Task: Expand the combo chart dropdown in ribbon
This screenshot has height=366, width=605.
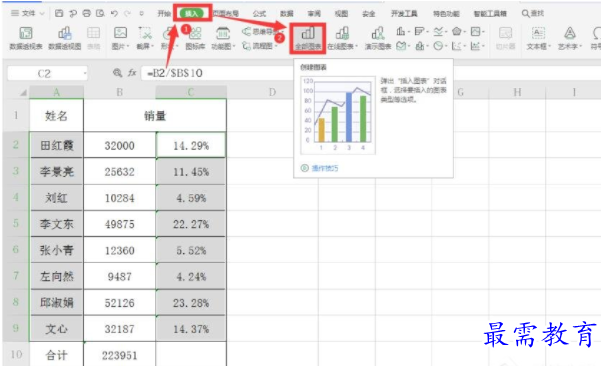Action: [x=484, y=46]
